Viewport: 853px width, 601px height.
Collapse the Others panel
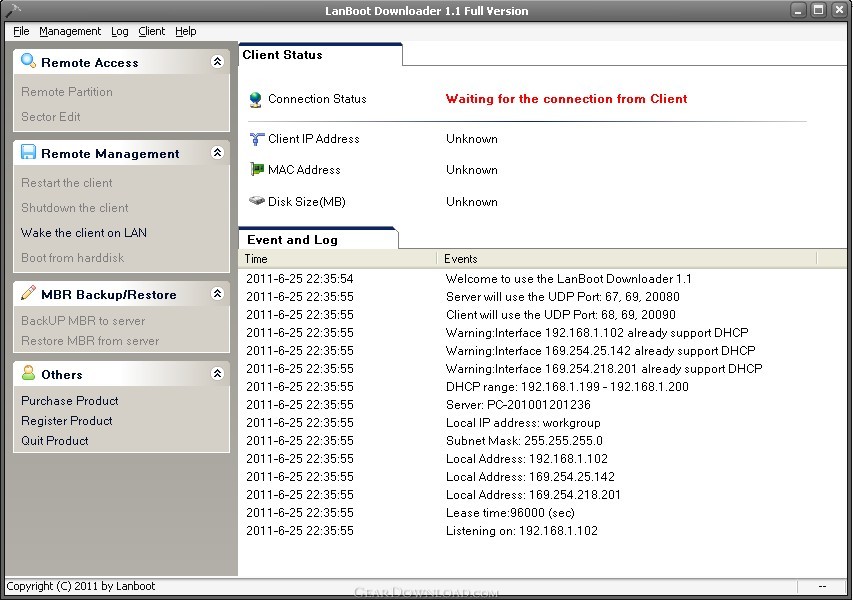(217, 374)
